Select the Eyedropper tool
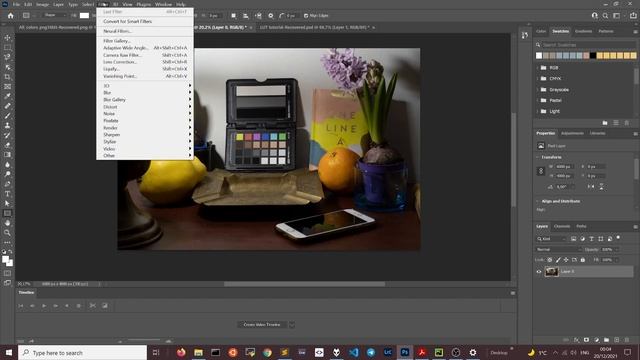 pyautogui.click(x=7, y=96)
